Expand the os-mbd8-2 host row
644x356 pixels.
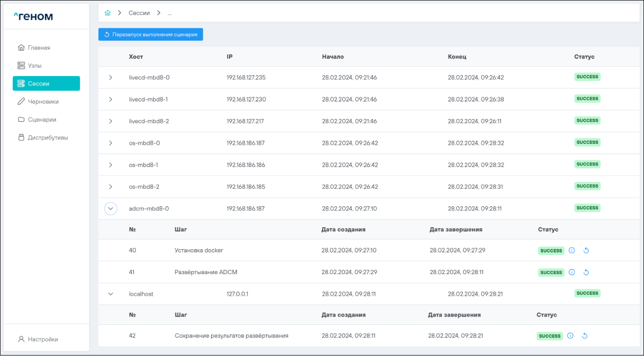(111, 187)
